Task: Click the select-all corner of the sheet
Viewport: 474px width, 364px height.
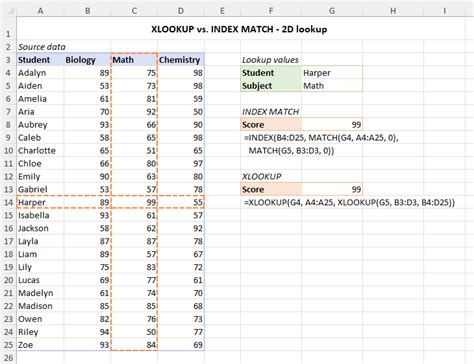Action: coord(8,11)
